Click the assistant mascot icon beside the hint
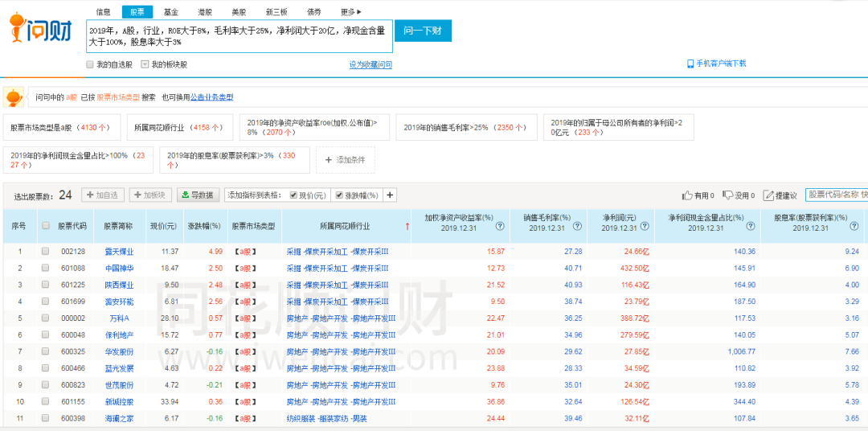Image resolution: width=868 pixels, height=431 pixels. click(x=14, y=97)
